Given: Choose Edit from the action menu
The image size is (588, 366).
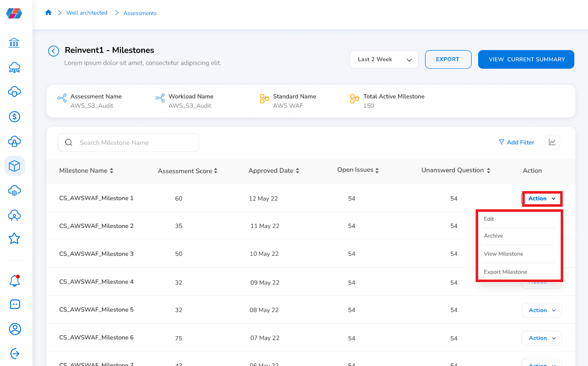Looking at the screenshot, I should point(489,219).
